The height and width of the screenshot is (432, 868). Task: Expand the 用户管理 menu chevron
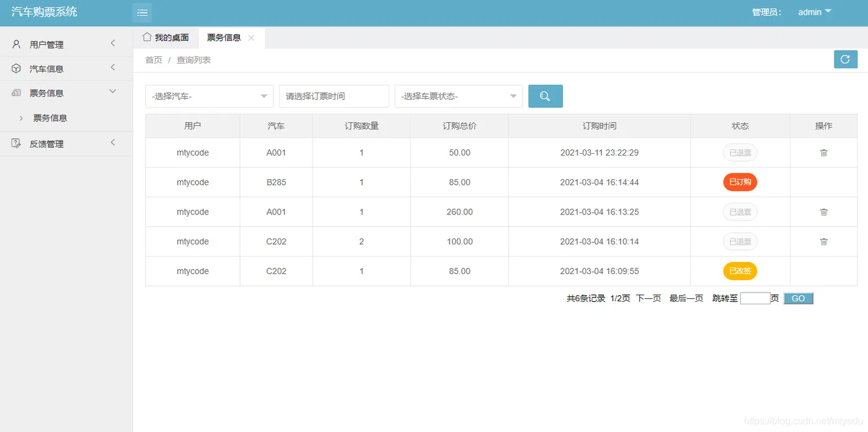point(113,43)
